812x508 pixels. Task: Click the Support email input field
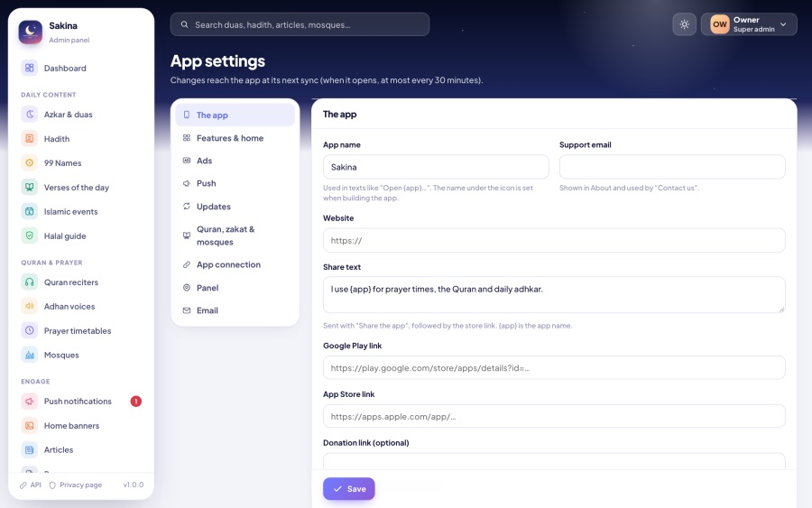click(x=672, y=167)
